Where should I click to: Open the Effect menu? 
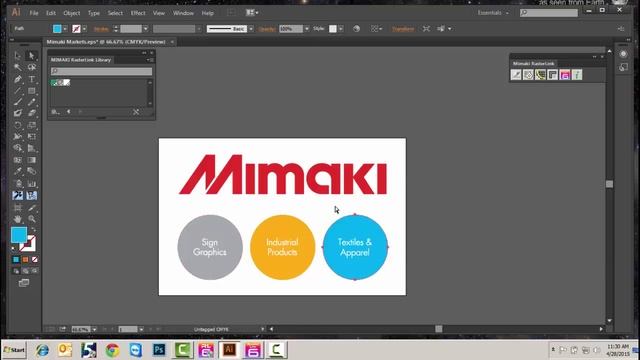pyautogui.click(x=138, y=13)
